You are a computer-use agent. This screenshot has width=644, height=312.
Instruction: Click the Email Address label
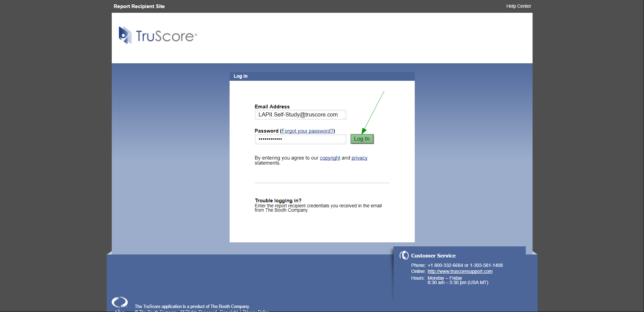pyautogui.click(x=272, y=107)
